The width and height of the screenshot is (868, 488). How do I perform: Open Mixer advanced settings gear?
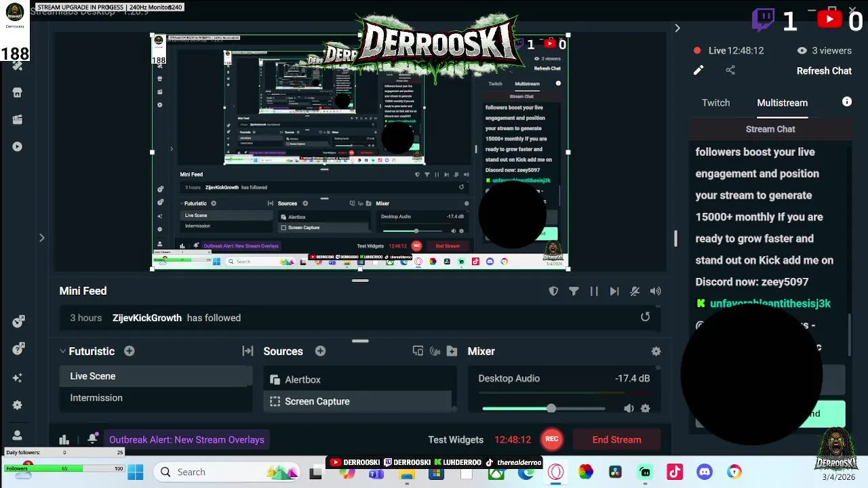tap(656, 351)
